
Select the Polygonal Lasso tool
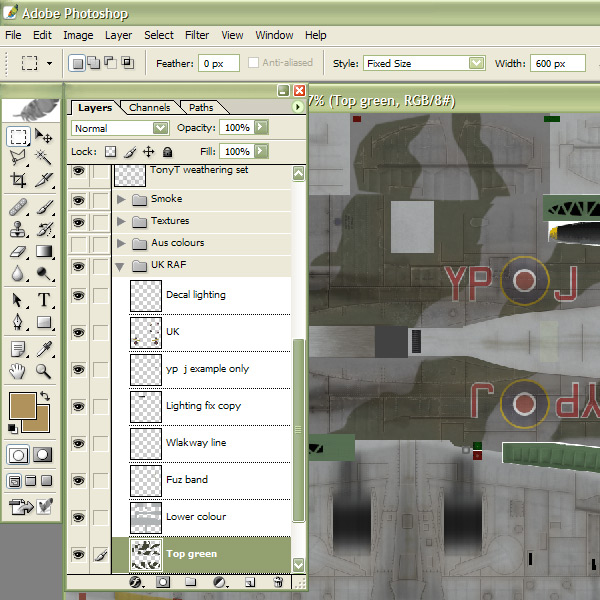coord(18,157)
